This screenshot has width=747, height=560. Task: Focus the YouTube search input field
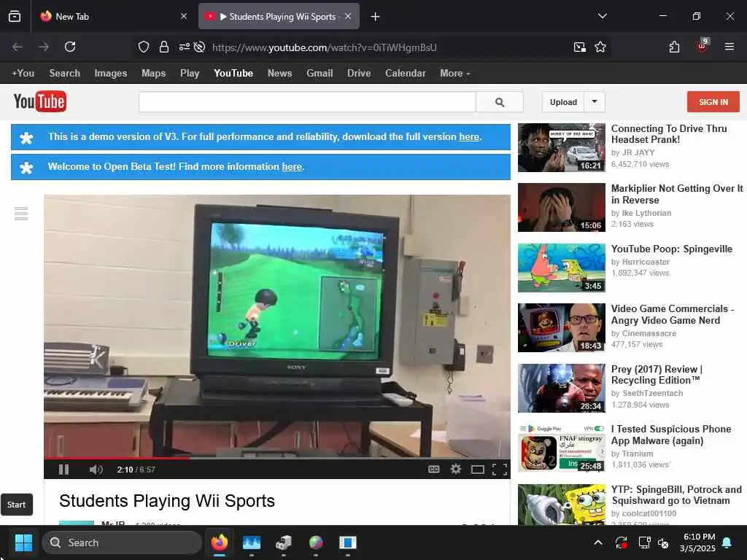[x=307, y=102]
